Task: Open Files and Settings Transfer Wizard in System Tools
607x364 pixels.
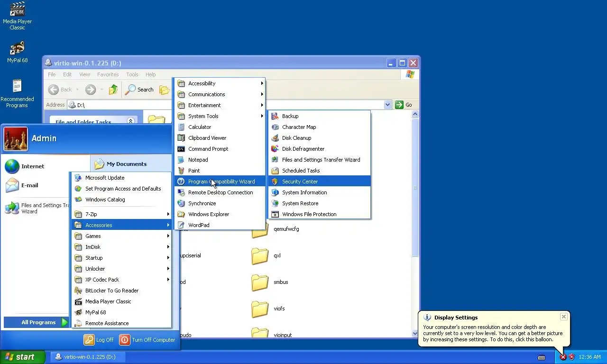Action: coord(319,160)
